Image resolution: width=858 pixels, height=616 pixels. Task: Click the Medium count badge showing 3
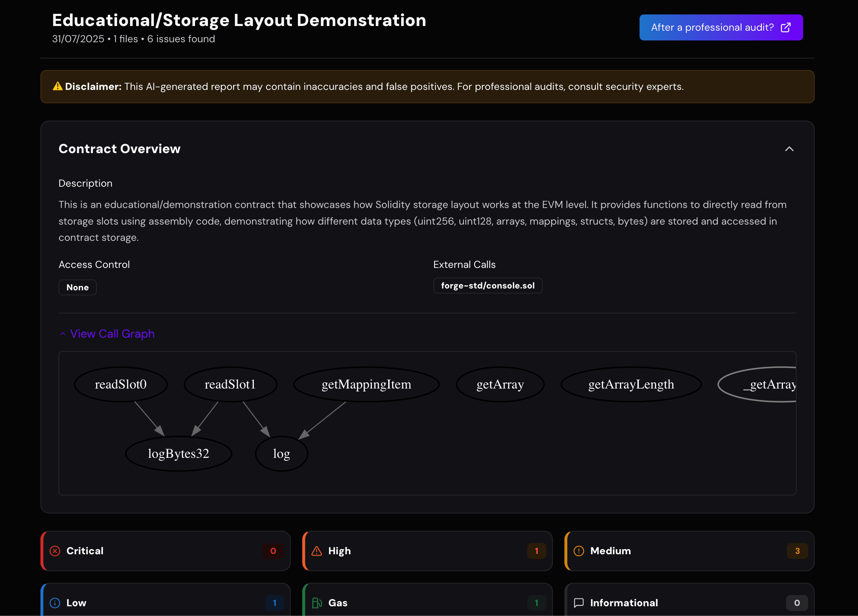click(797, 551)
